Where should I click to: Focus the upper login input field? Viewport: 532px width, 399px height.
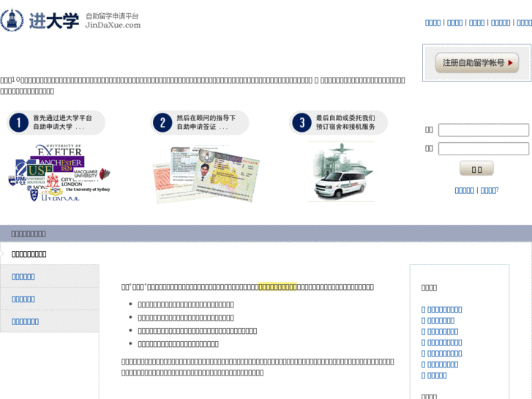pyautogui.click(x=484, y=130)
